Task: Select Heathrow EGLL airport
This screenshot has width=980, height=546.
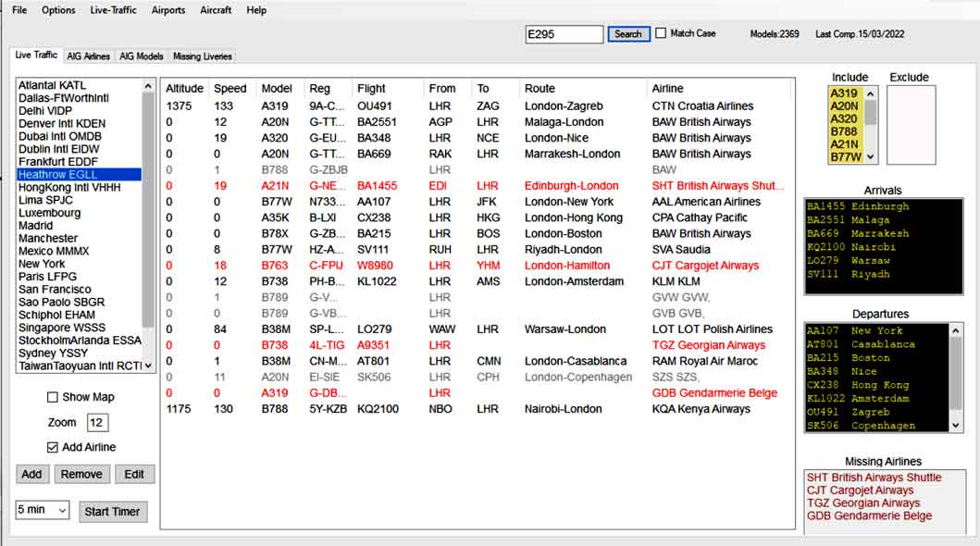Action: (x=80, y=174)
